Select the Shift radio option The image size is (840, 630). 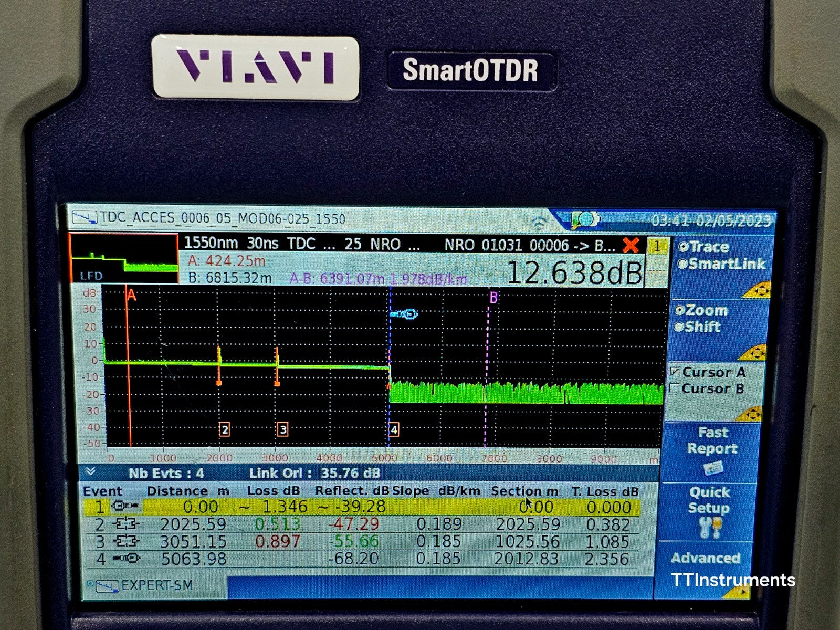click(x=679, y=327)
